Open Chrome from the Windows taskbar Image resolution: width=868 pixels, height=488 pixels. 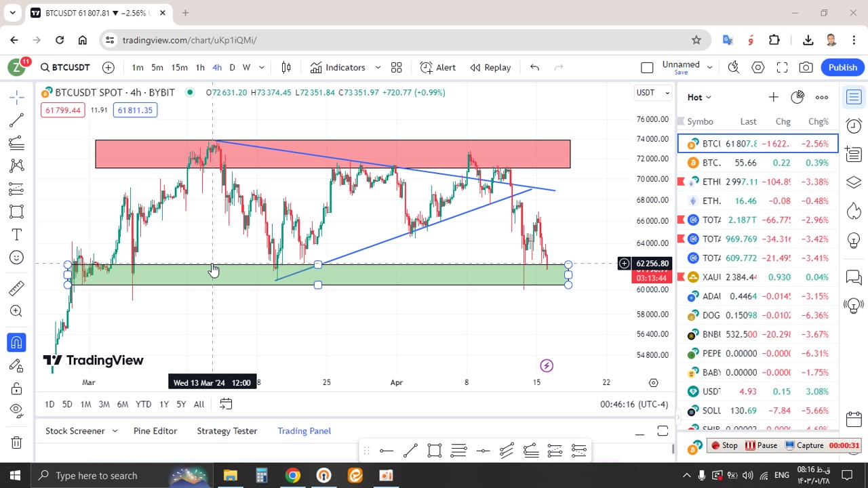pyautogui.click(x=293, y=475)
